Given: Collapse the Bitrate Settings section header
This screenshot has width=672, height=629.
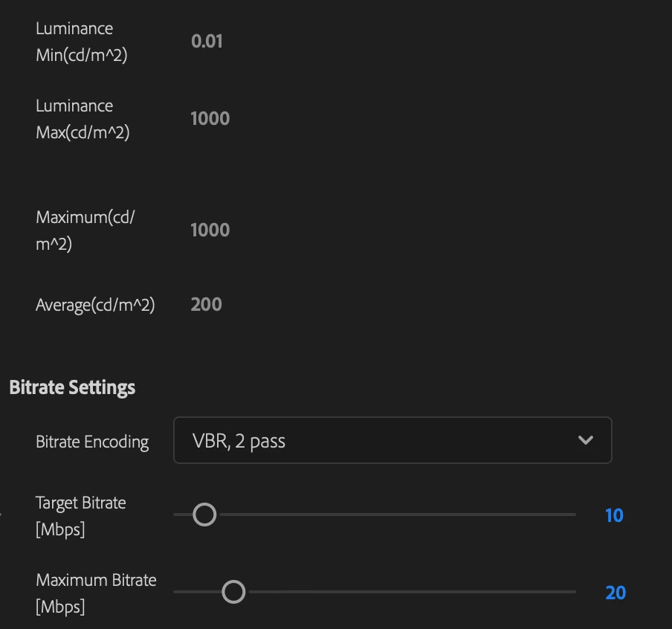Looking at the screenshot, I should (72, 387).
